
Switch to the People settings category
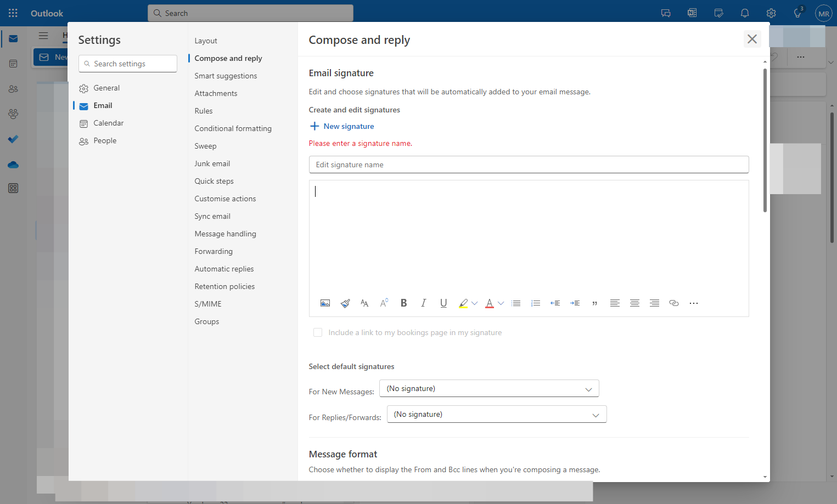pyautogui.click(x=105, y=140)
